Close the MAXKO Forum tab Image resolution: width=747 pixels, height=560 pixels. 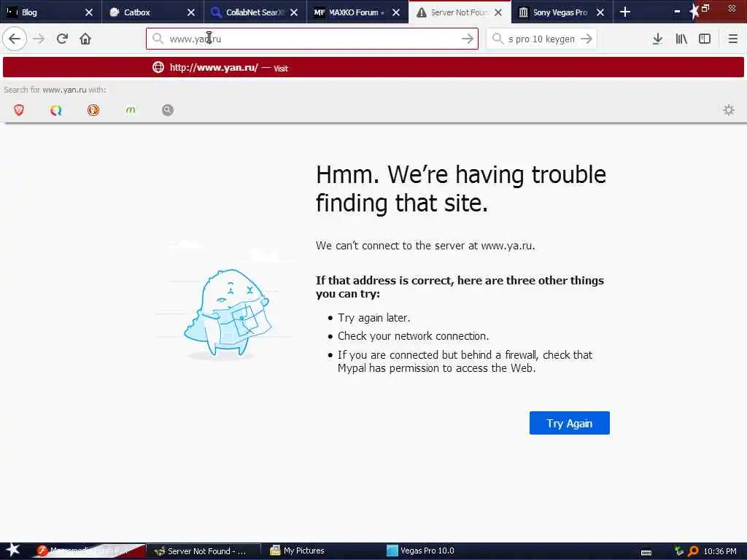point(396,12)
